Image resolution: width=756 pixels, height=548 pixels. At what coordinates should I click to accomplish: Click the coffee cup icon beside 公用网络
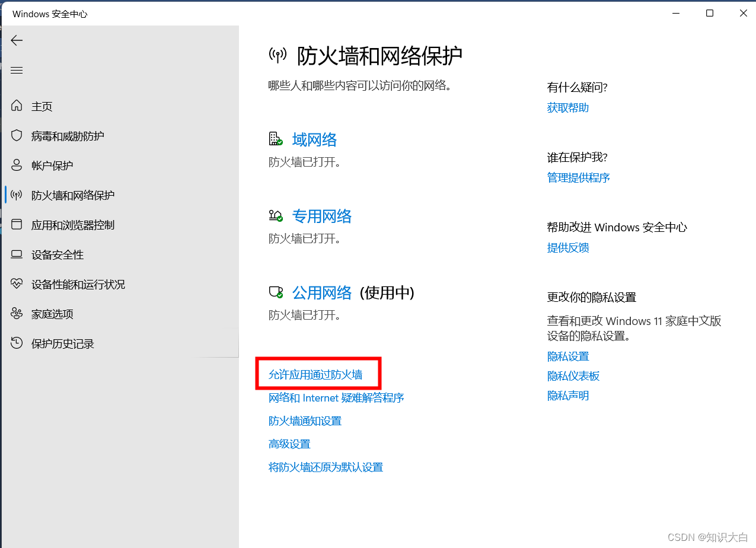(x=276, y=292)
